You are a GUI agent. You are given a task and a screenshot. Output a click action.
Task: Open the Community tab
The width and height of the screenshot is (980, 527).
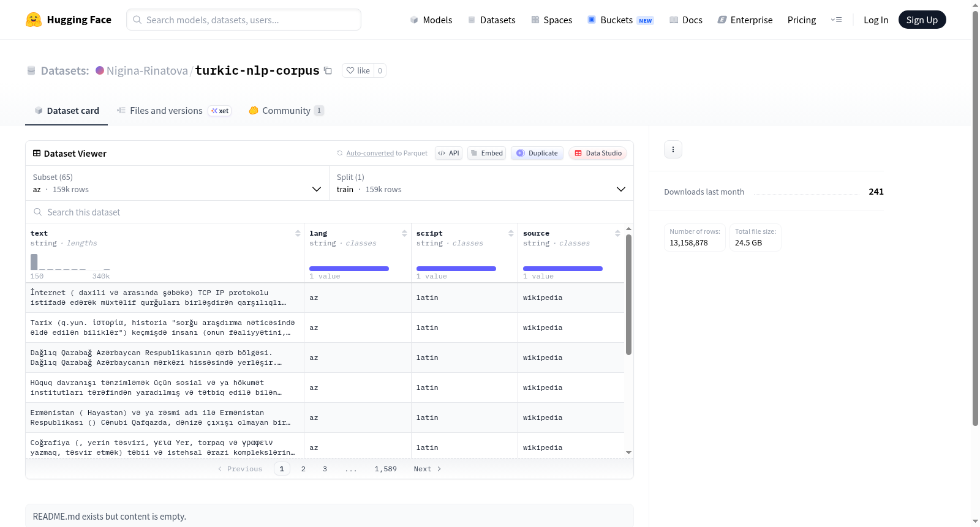(286, 111)
